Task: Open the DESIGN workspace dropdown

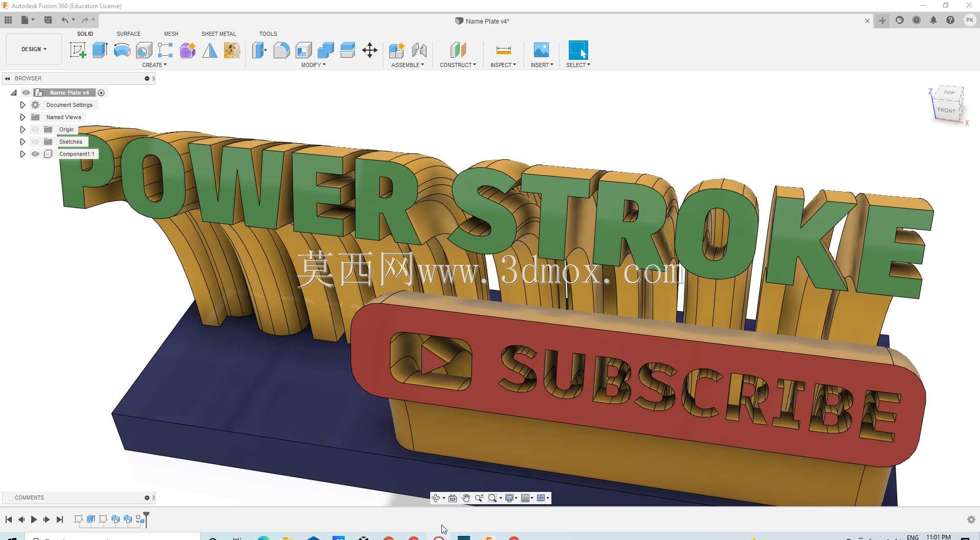Action: [34, 49]
